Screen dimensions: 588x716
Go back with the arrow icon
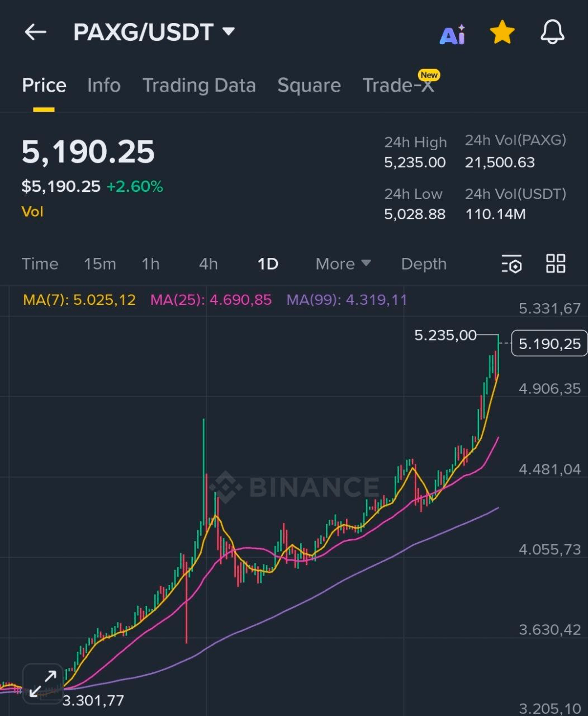click(35, 32)
